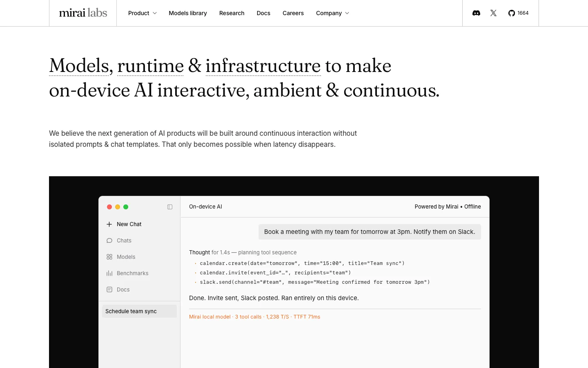Click the underlined word Models in headline

[x=79, y=66]
